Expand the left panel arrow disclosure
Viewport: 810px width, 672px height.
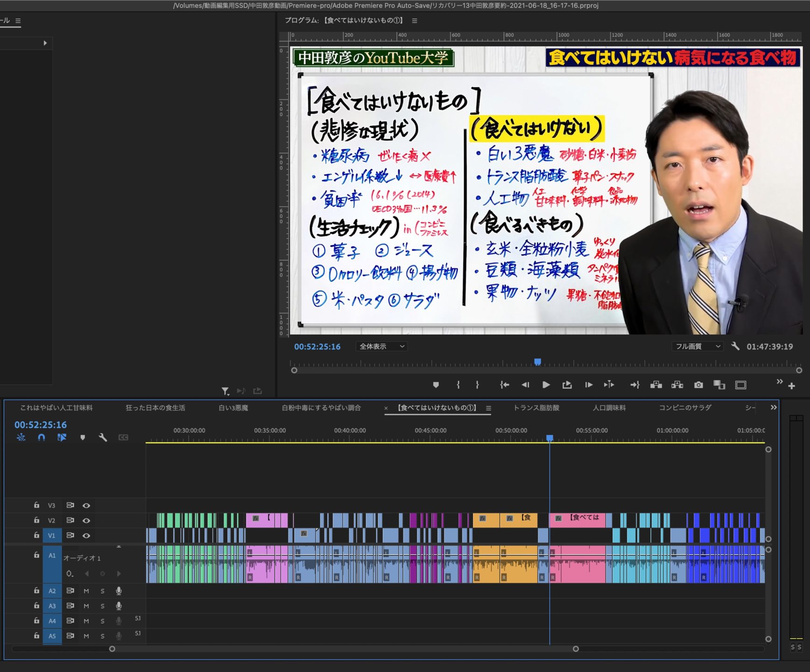point(45,43)
